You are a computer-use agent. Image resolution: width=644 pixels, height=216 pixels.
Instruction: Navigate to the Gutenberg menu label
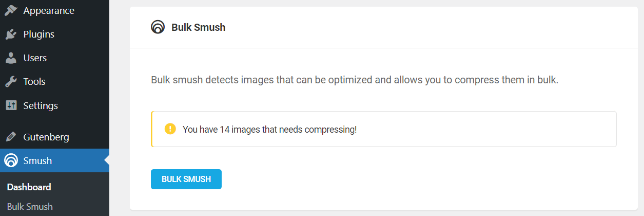[46, 137]
